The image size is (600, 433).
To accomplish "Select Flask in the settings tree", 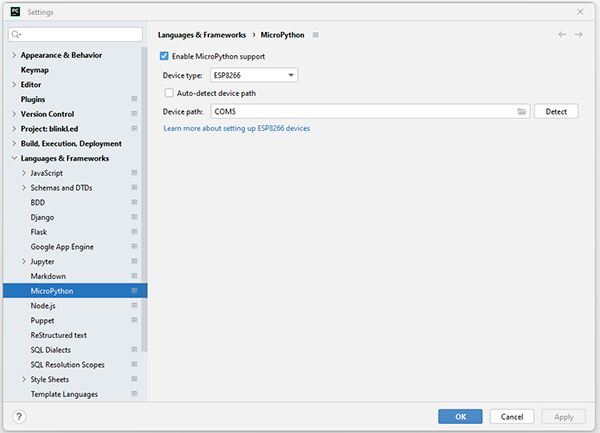I will pos(39,232).
